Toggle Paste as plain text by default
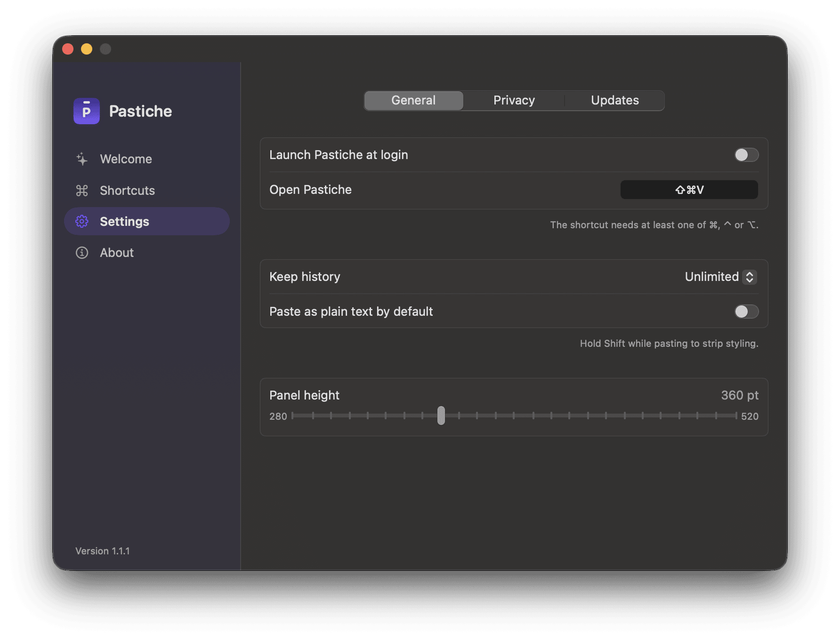This screenshot has height=640, width=840. coord(746,312)
